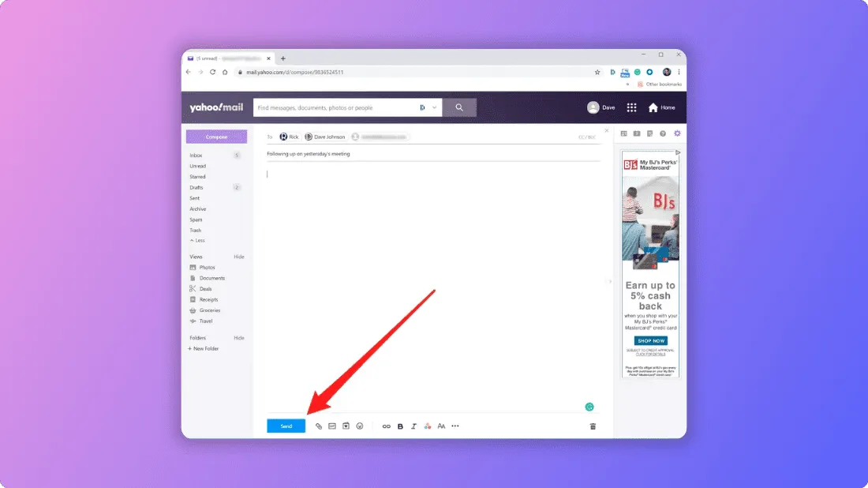The height and width of the screenshot is (488, 868).
Task: Click Shop Now in the BJ's ad
Action: (x=650, y=340)
